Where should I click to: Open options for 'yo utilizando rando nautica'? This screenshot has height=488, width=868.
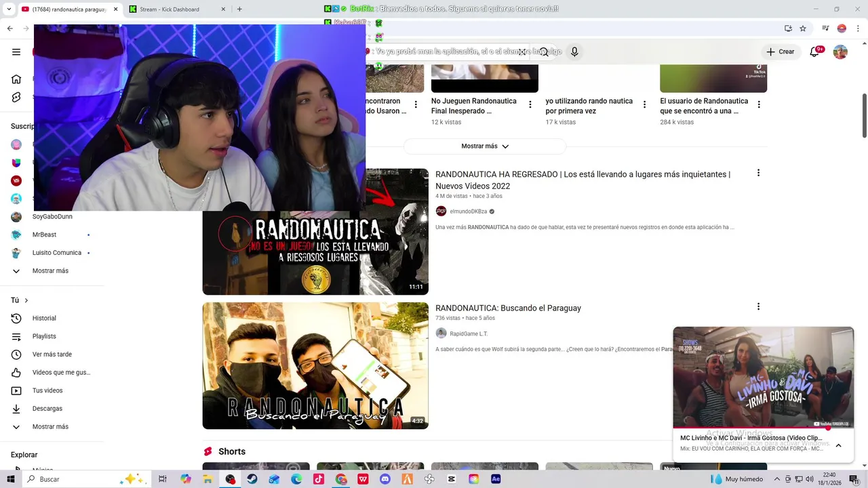click(644, 104)
